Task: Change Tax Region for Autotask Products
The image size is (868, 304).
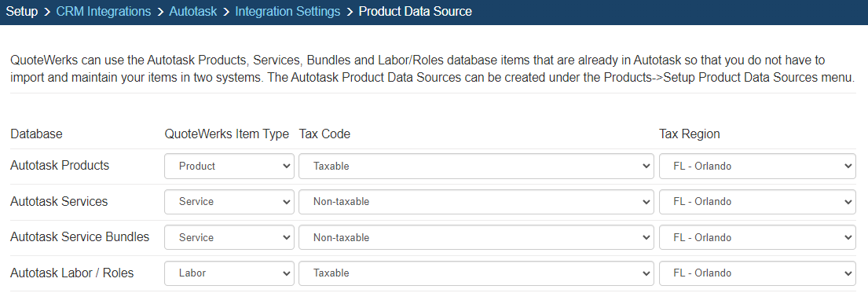Action: click(x=757, y=166)
